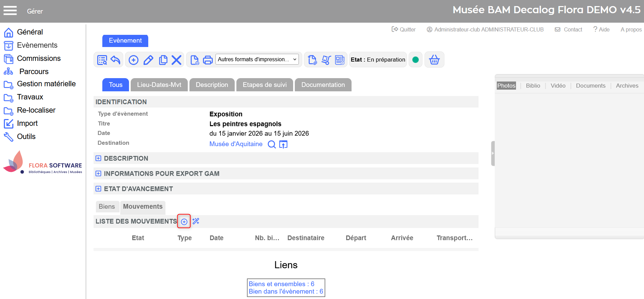Screen dimensions: 644x299
Task: Click the magic wand icon beside movements list
Action: tap(196, 222)
